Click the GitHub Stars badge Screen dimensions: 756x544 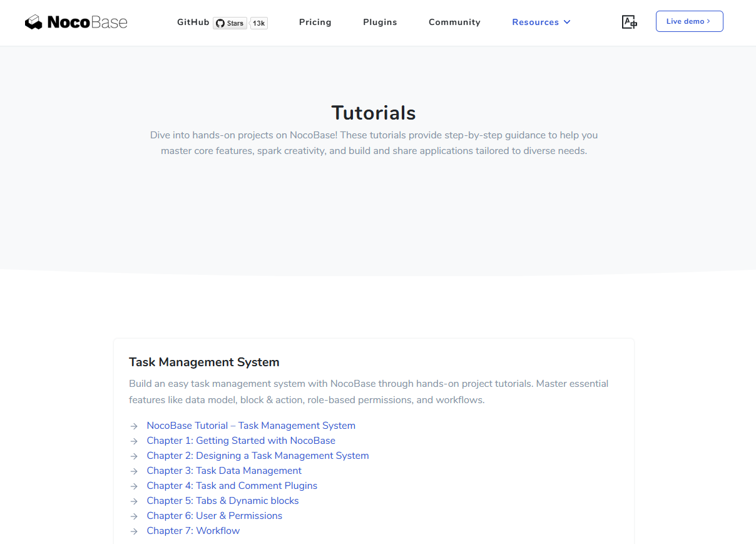pyautogui.click(x=230, y=23)
